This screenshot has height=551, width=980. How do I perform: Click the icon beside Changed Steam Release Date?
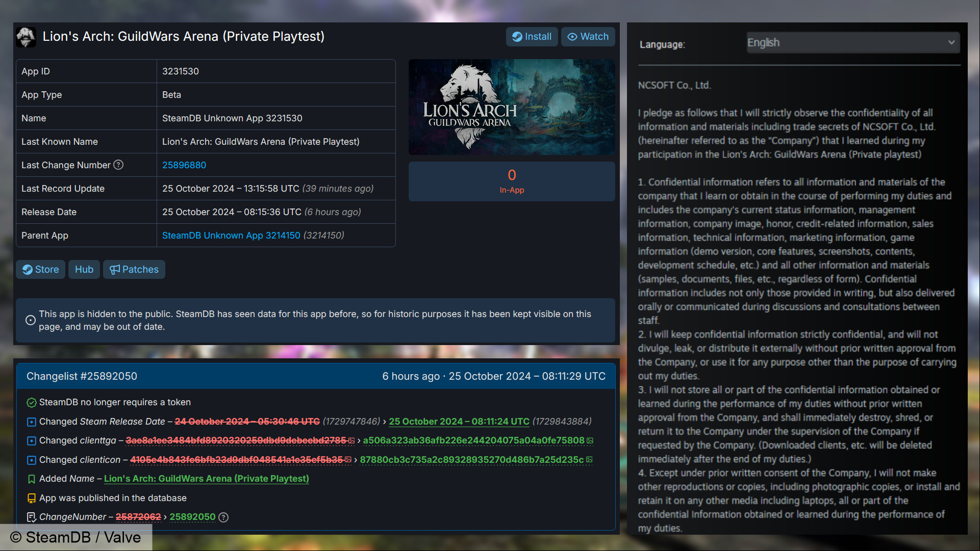[x=31, y=422]
